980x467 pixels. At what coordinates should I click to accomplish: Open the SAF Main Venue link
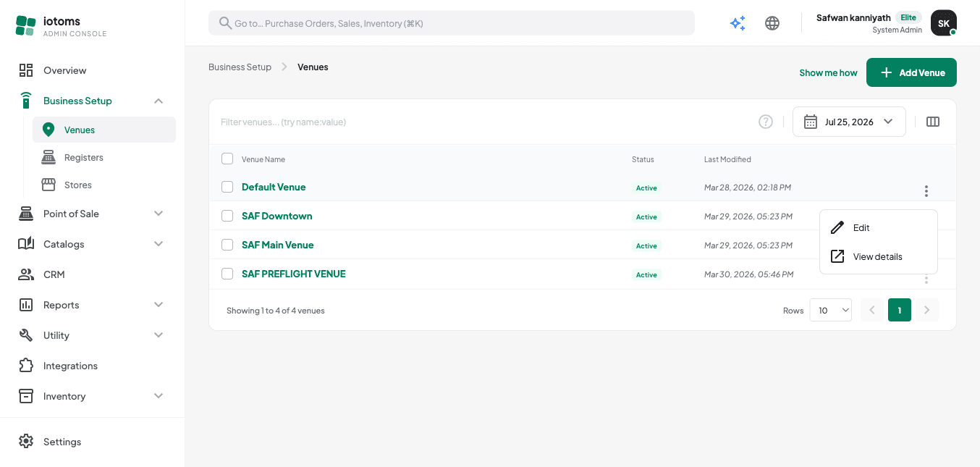[278, 245]
